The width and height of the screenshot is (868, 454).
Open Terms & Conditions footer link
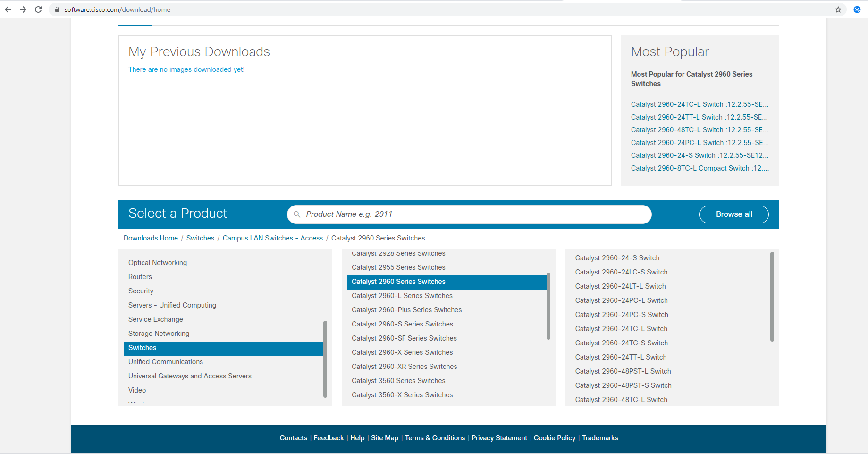pyautogui.click(x=435, y=438)
